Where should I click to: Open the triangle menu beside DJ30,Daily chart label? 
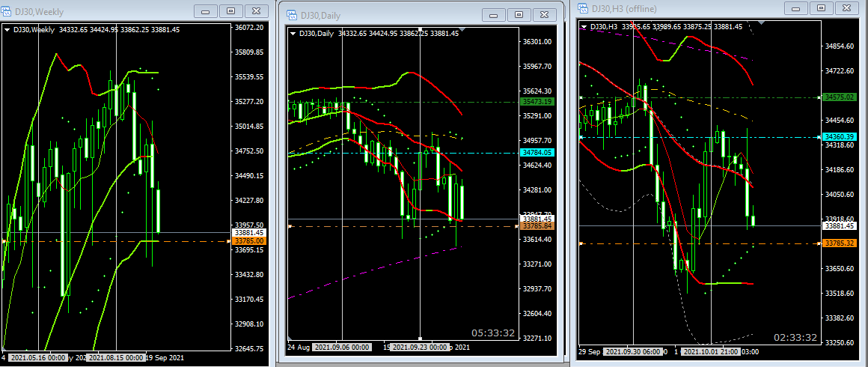coord(293,34)
